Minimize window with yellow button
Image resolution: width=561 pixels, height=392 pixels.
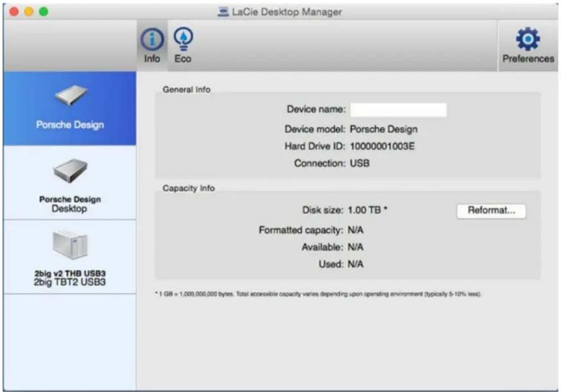pyautogui.click(x=29, y=12)
